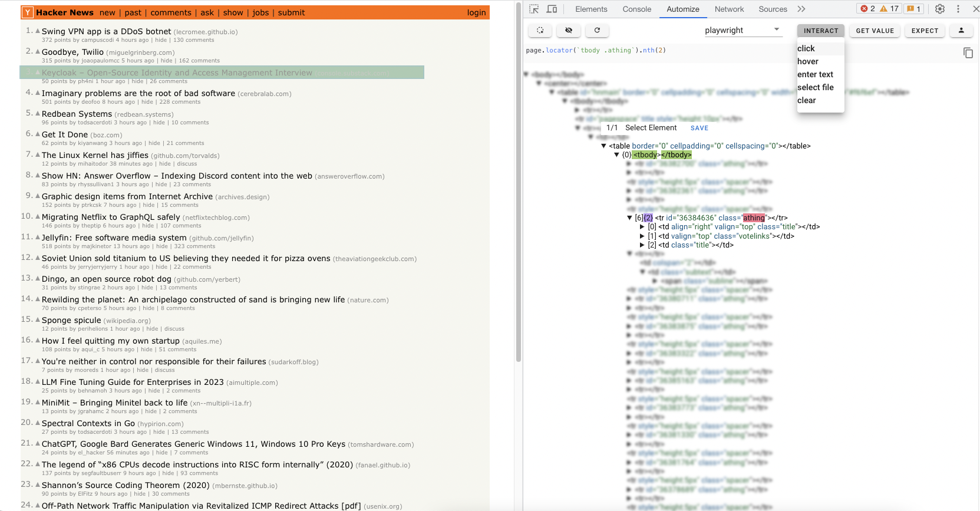Click the EXPECT button

[925, 31]
